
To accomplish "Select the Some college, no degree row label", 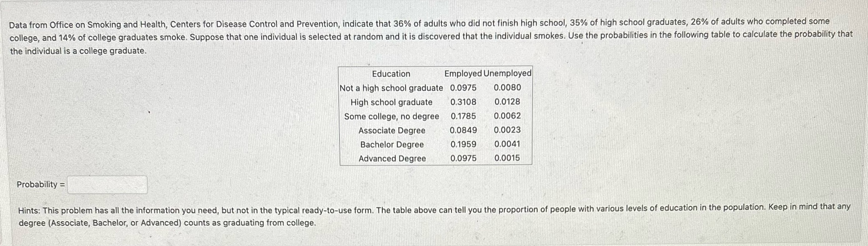I will pos(391,116).
